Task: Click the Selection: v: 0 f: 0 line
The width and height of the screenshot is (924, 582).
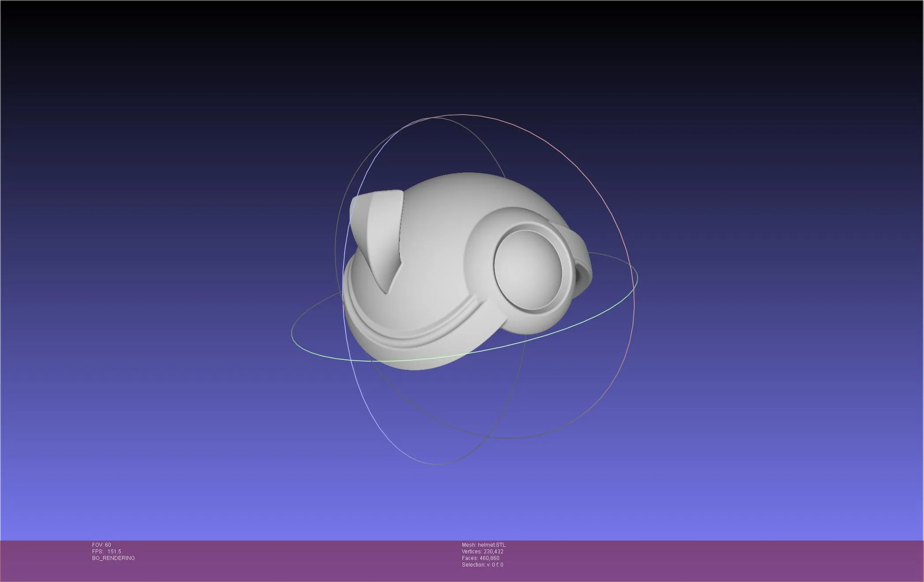Action: (x=482, y=565)
